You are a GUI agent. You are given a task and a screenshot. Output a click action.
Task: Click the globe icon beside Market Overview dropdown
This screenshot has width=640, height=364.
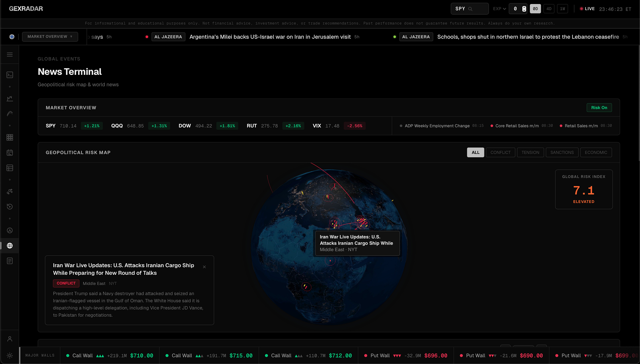pyautogui.click(x=12, y=37)
